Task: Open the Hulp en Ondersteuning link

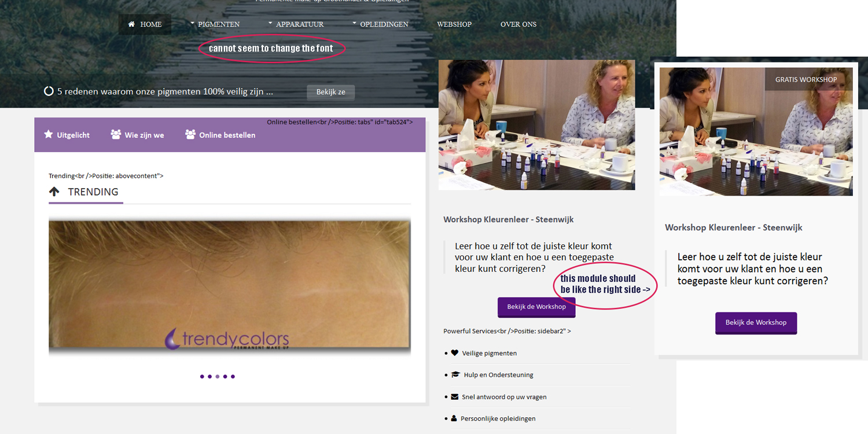Action: 498,375
